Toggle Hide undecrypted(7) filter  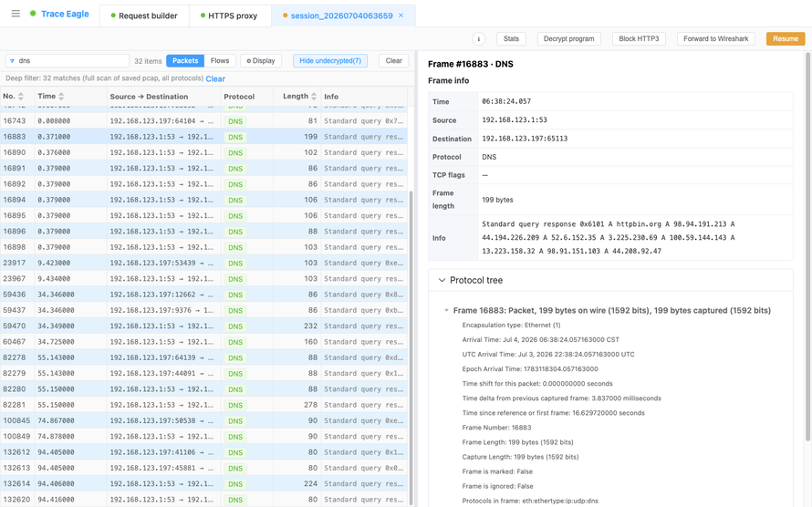point(330,61)
